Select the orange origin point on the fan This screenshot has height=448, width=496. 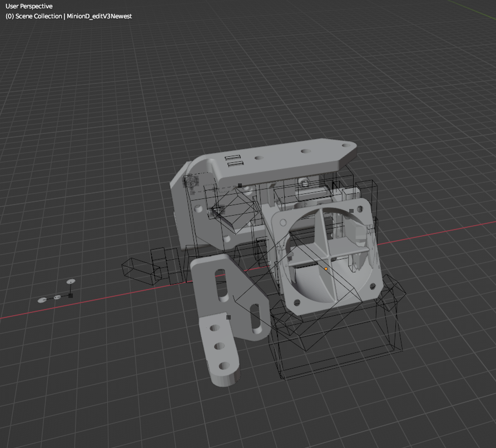326,268
